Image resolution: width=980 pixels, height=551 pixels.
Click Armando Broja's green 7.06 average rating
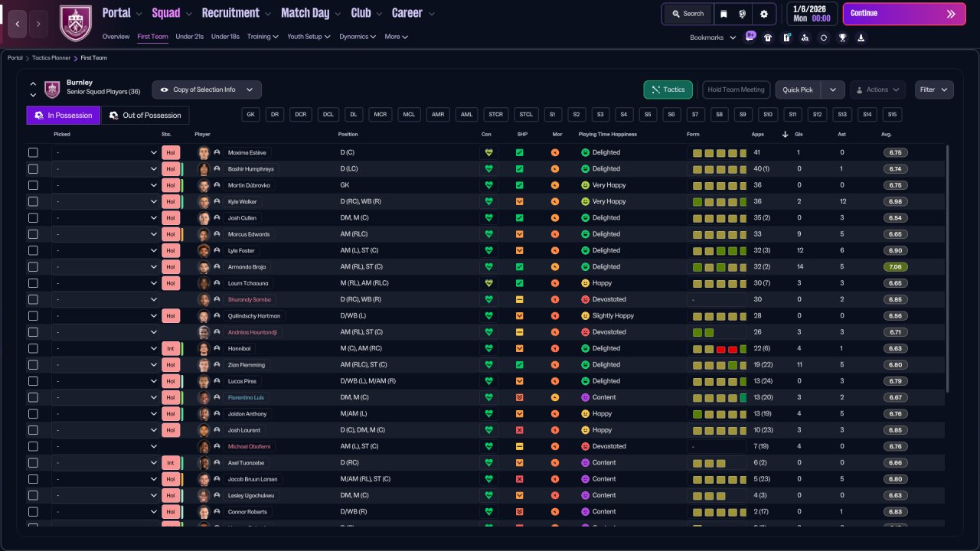pyautogui.click(x=895, y=267)
